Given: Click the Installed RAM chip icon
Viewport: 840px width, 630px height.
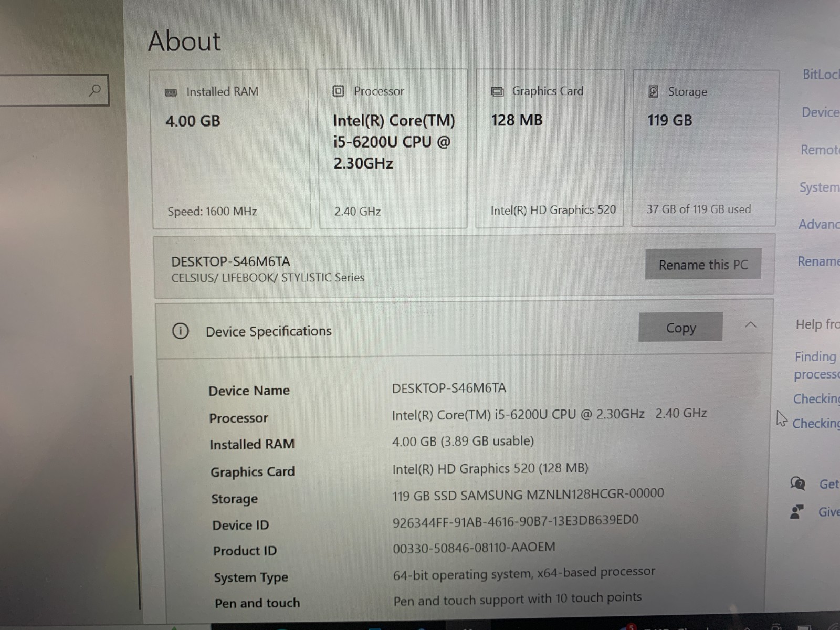Looking at the screenshot, I should tap(171, 93).
